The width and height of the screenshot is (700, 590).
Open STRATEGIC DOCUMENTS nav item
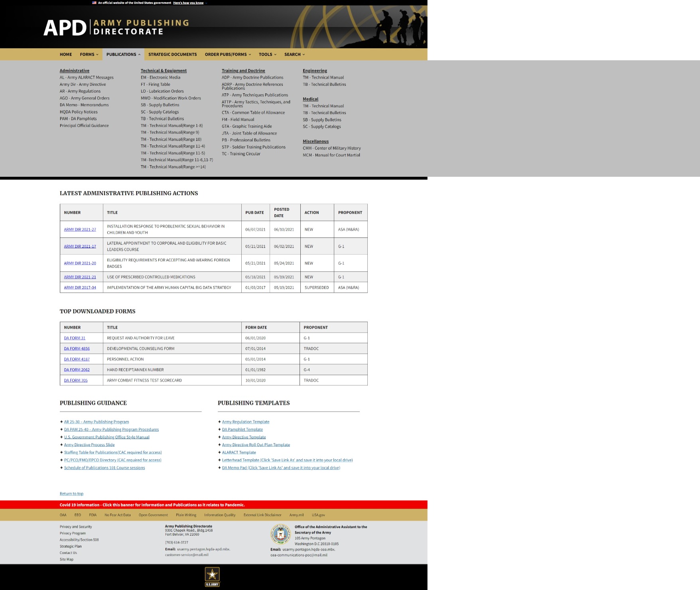point(173,54)
